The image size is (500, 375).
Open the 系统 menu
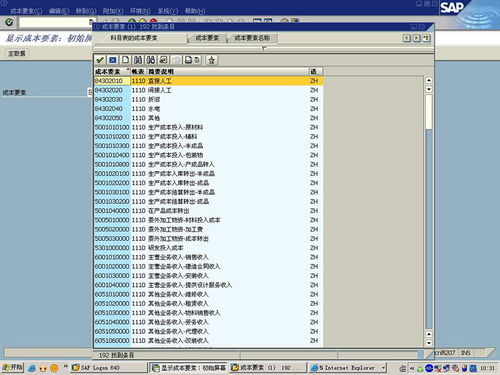pos(168,11)
